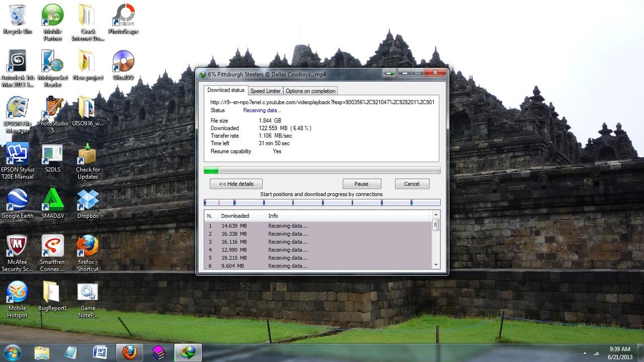
Task: Launch the SMADAV antivirus shortcut
Action: tap(53, 204)
